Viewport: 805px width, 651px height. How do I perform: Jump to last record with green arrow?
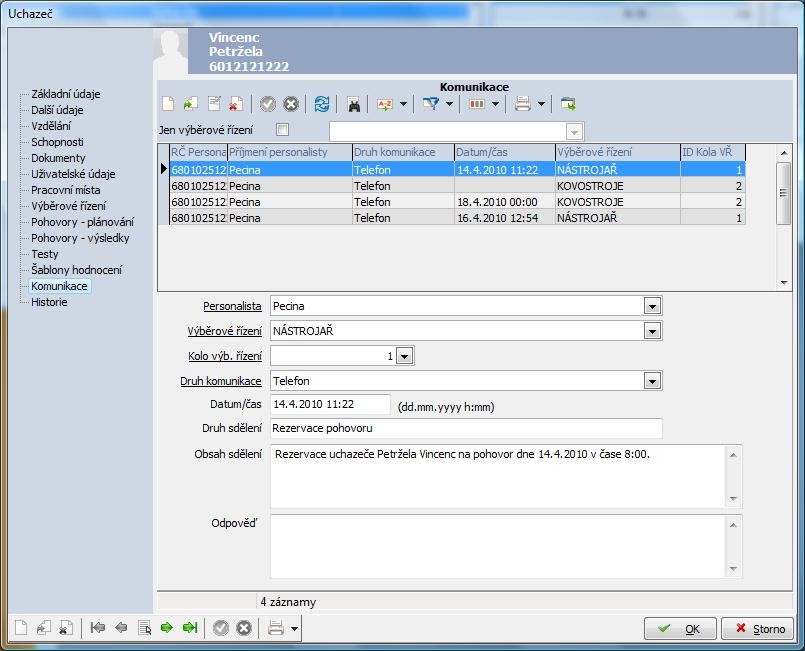click(189, 628)
